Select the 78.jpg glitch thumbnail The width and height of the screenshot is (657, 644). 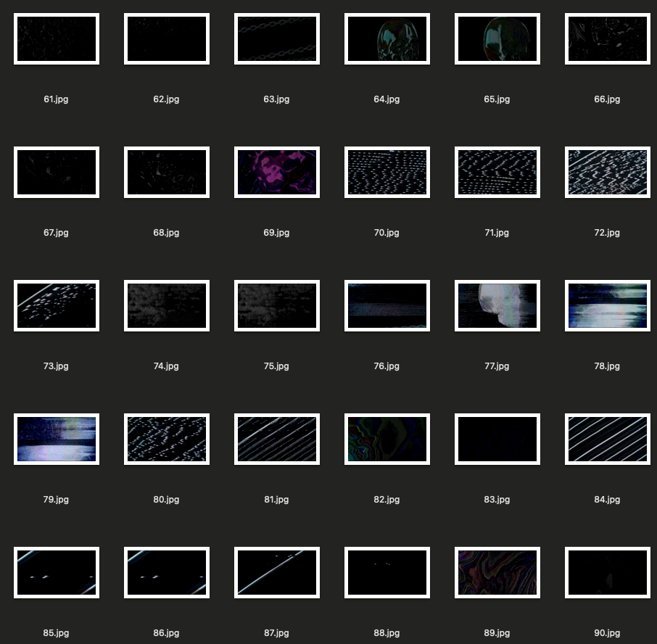607,306
